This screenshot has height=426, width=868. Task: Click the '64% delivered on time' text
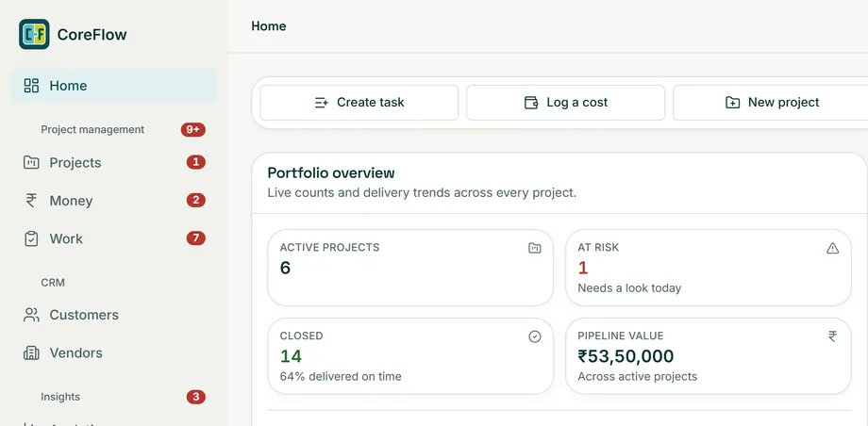pyautogui.click(x=341, y=377)
